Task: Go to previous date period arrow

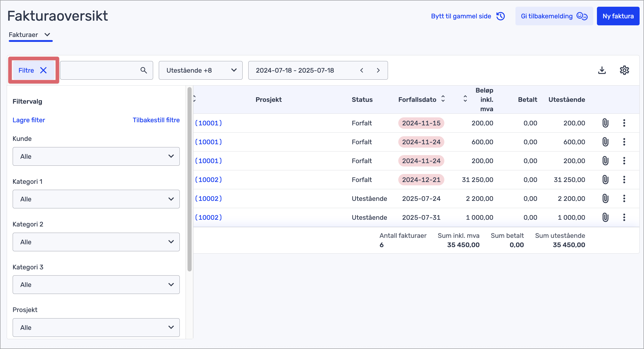Action: (362, 70)
